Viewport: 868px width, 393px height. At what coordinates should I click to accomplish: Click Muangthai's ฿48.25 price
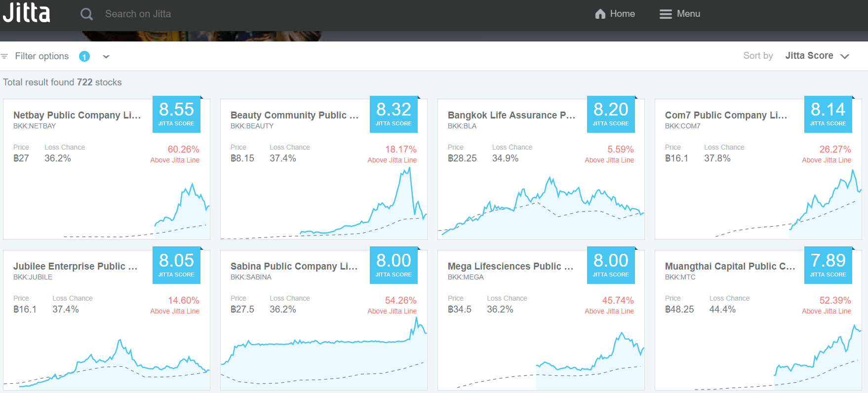click(x=679, y=310)
